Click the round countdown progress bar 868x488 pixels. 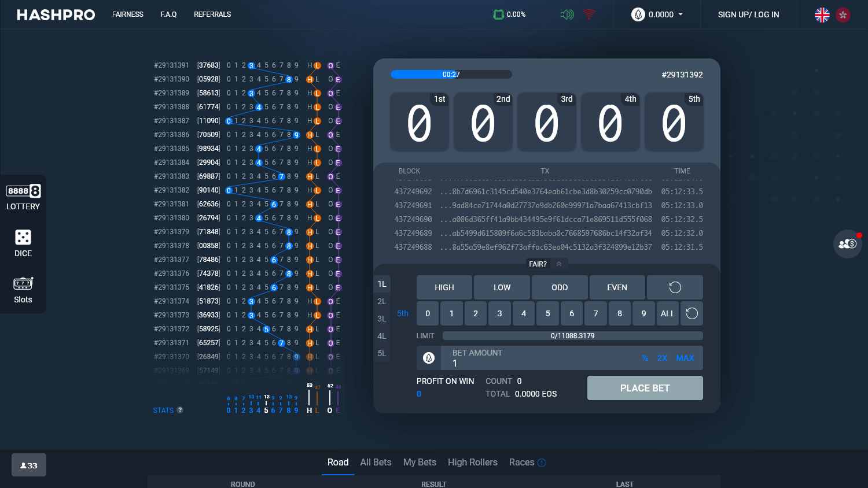[x=451, y=75]
